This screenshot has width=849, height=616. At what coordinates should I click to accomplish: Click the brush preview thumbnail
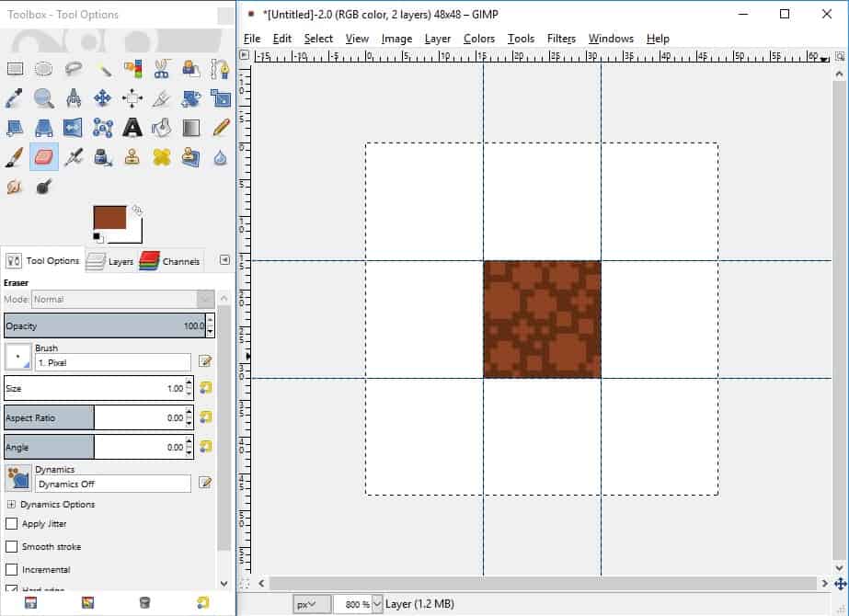click(17, 358)
